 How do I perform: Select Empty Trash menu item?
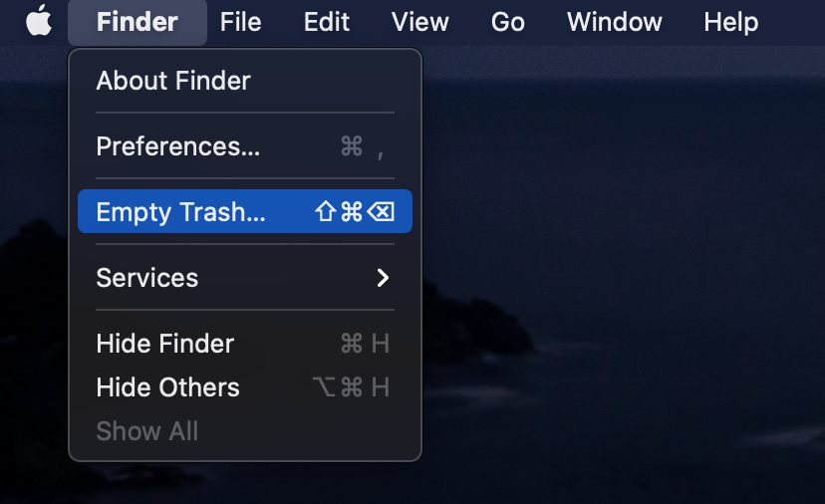click(x=181, y=212)
